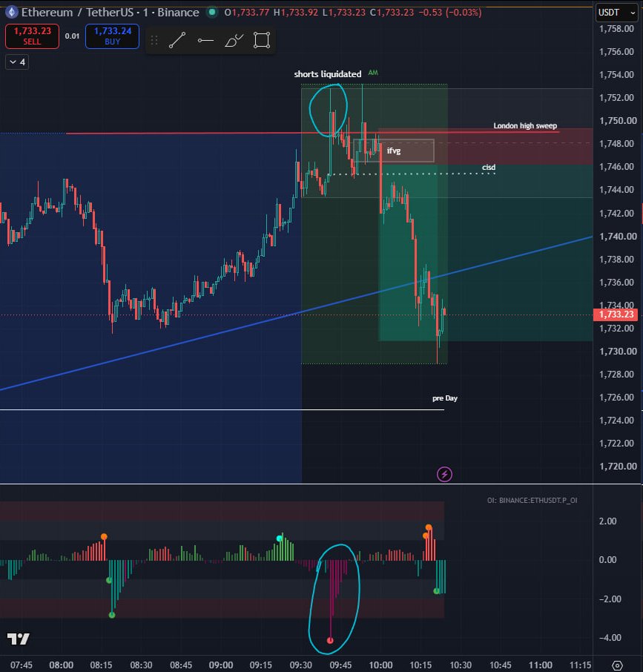Viewport: 643px width, 672px height.
Task: Open the USDT currency dropdown
Action: pos(616,13)
